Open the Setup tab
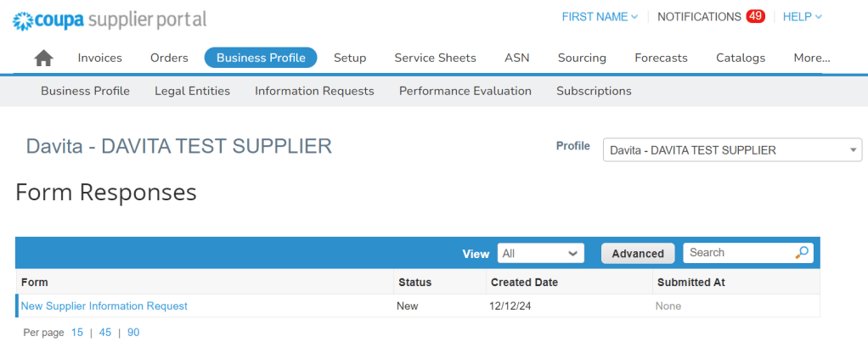 click(350, 58)
